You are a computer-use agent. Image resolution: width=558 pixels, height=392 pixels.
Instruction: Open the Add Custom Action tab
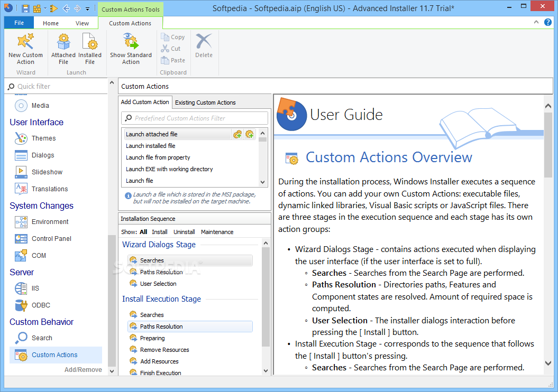(145, 102)
